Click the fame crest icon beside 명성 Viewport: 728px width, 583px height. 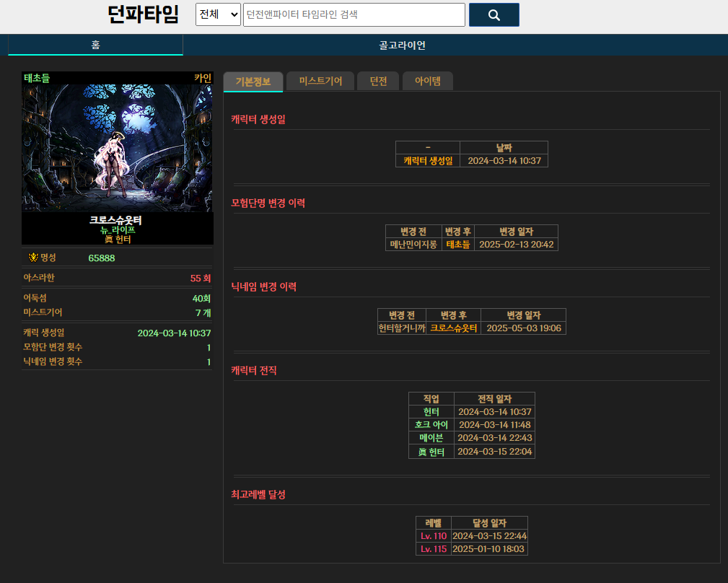(33, 258)
